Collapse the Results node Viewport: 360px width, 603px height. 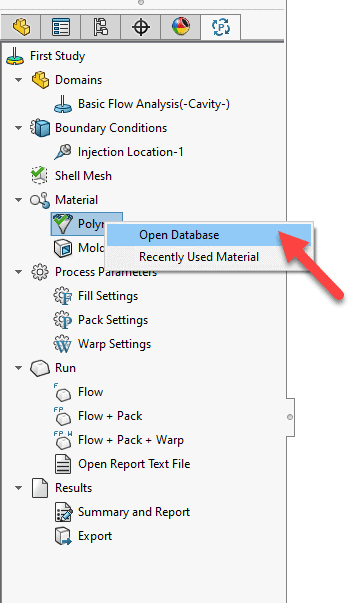pyautogui.click(x=18, y=488)
